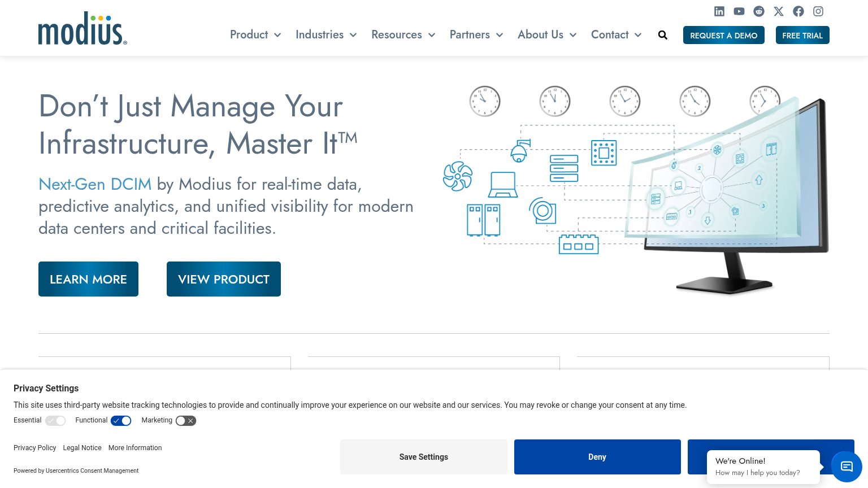Viewport: 868px width, 488px height.
Task: Open the Reddit social icon
Action: [759, 11]
